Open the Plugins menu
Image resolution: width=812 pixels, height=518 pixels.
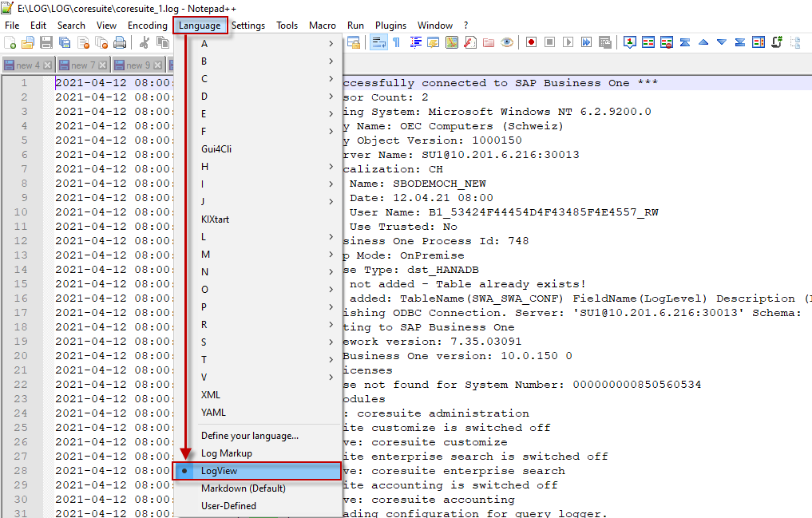coord(390,26)
